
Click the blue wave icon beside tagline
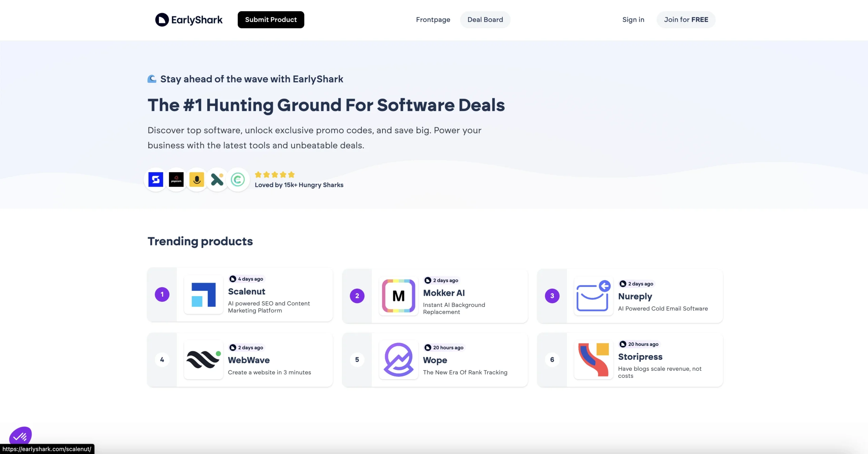[x=152, y=79]
